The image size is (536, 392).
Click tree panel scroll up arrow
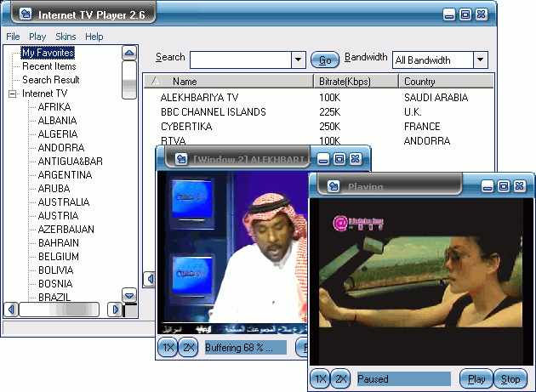(129, 53)
